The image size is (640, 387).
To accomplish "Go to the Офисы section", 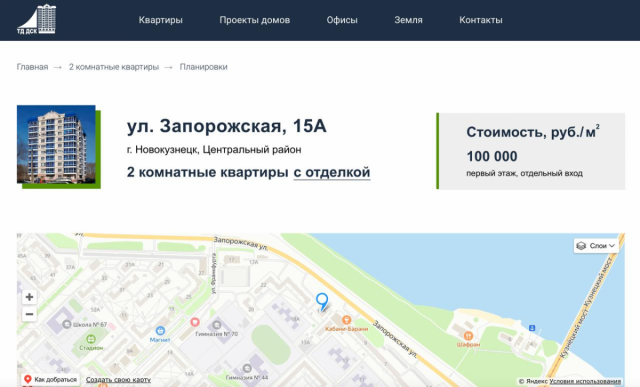I will pos(342,20).
